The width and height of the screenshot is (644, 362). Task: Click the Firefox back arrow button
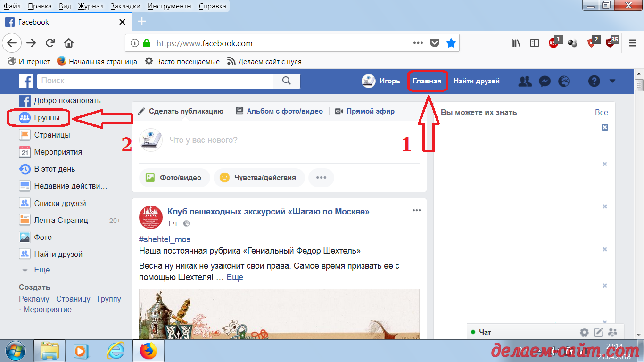12,43
